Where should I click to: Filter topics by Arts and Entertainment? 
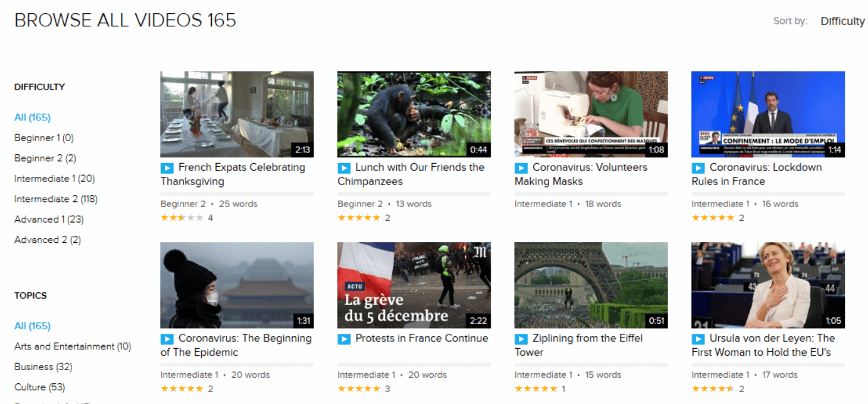73,346
